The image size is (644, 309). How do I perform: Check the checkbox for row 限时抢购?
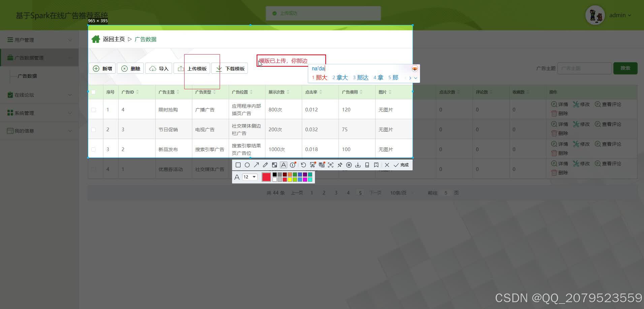click(94, 109)
